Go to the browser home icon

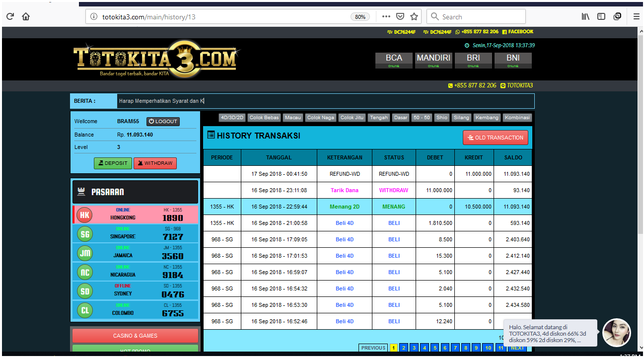[26, 16]
